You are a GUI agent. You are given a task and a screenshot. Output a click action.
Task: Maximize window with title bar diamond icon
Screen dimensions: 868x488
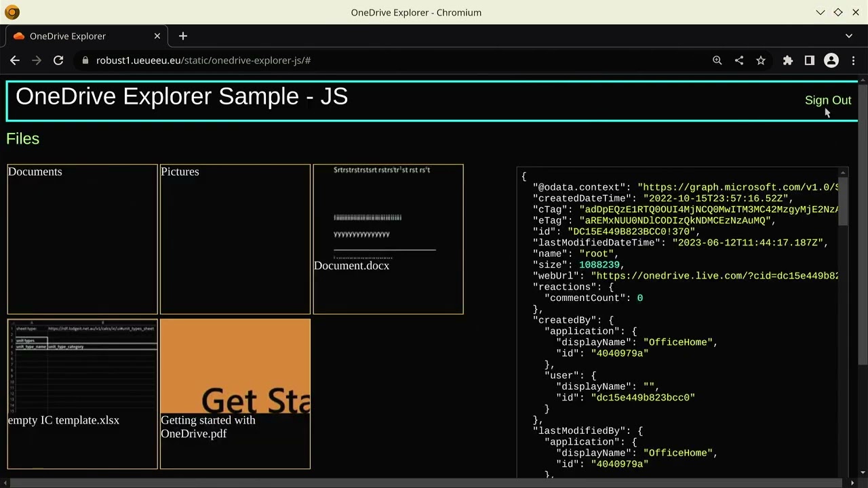pyautogui.click(x=838, y=12)
